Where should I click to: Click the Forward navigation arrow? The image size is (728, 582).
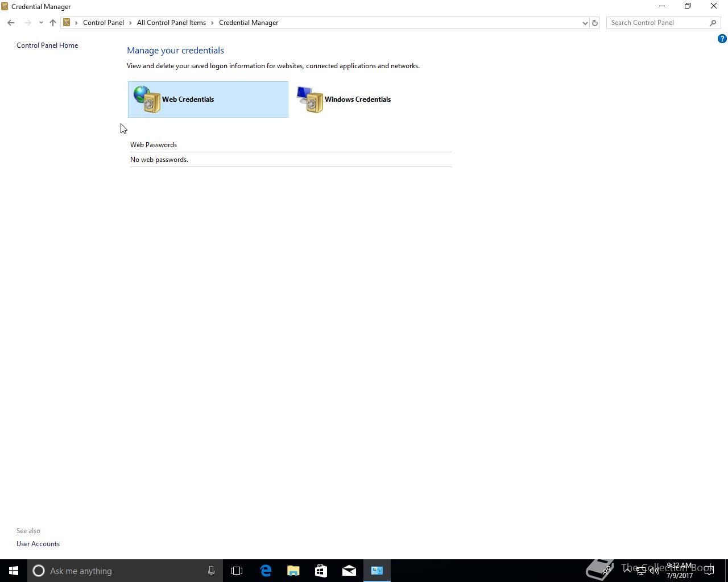click(27, 23)
